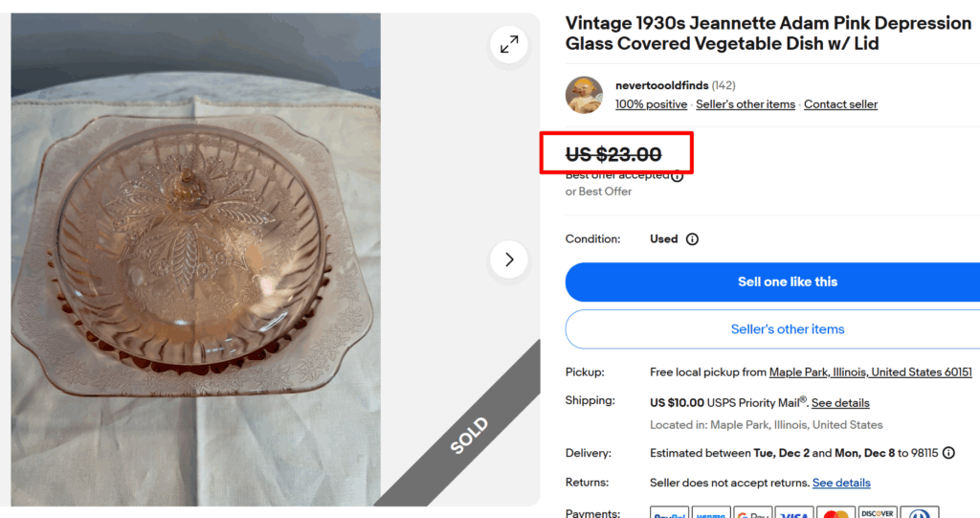See details for USPS Priority Mail shipping
This screenshot has width=980, height=518.
840,403
